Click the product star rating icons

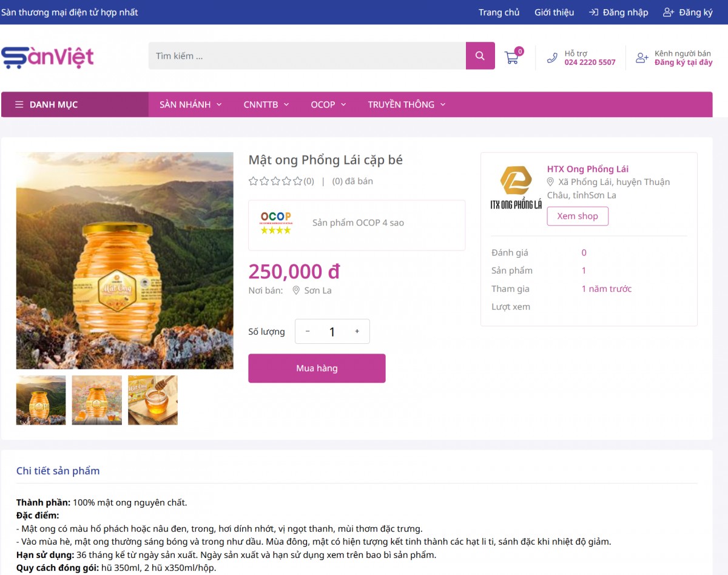(275, 181)
